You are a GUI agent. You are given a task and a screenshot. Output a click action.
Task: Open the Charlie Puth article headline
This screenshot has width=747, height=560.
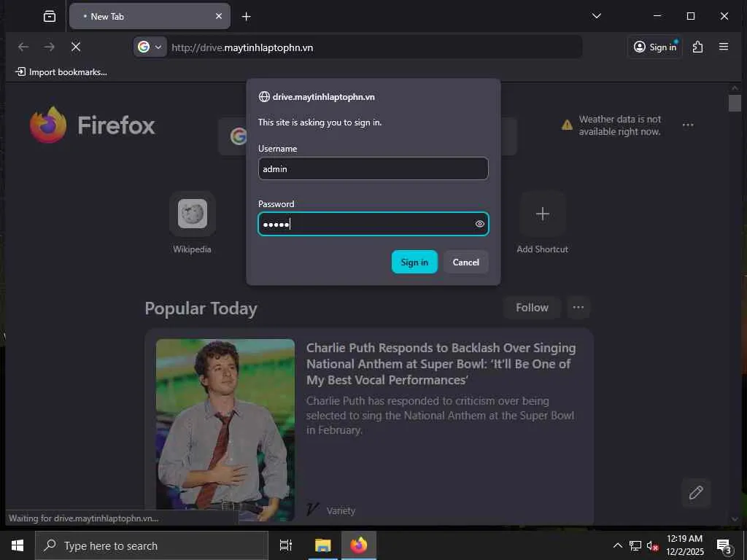point(441,364)
